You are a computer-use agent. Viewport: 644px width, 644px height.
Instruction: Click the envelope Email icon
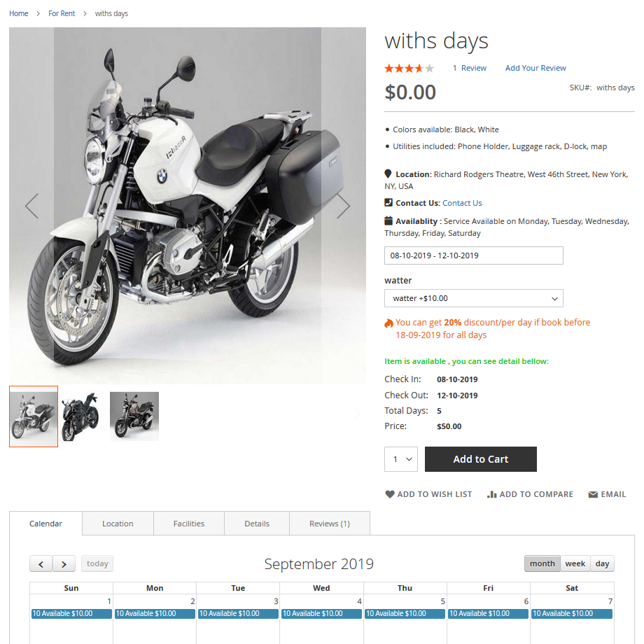593,494
